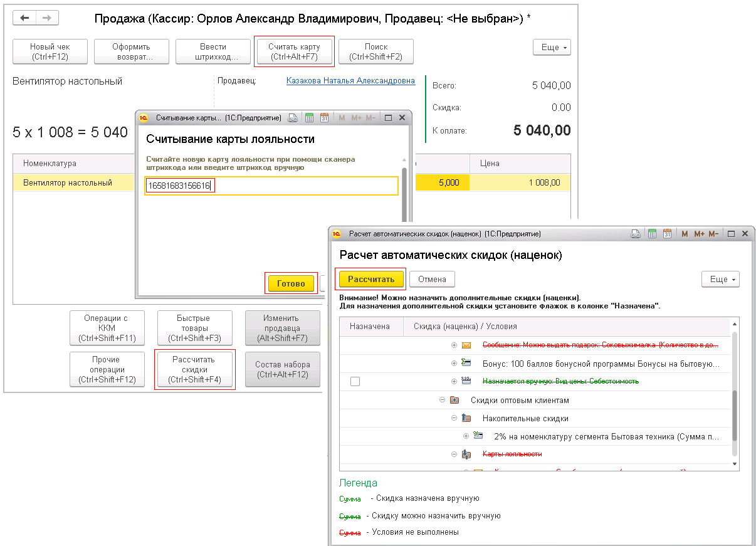The image size is (756, 546).
Task: Click the Назначена column header in the discount dialog
Action: [x=370, y=327]
